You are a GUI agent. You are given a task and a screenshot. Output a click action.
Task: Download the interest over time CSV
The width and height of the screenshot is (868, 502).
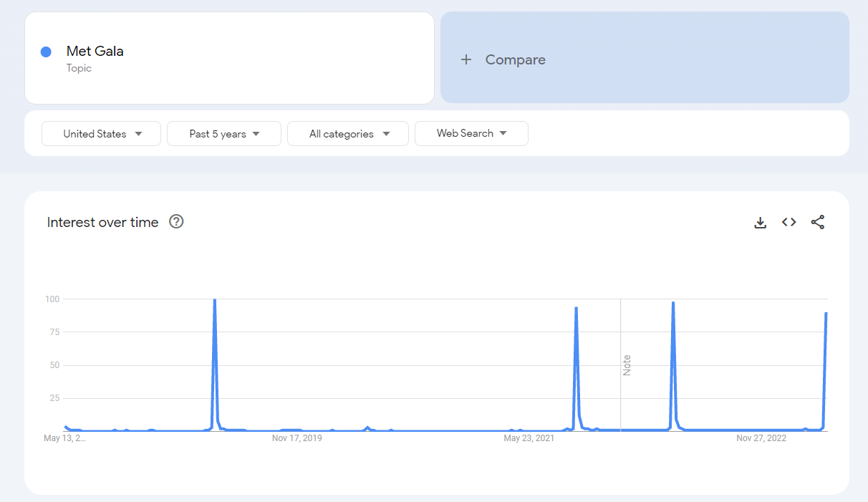coord(760,223)
